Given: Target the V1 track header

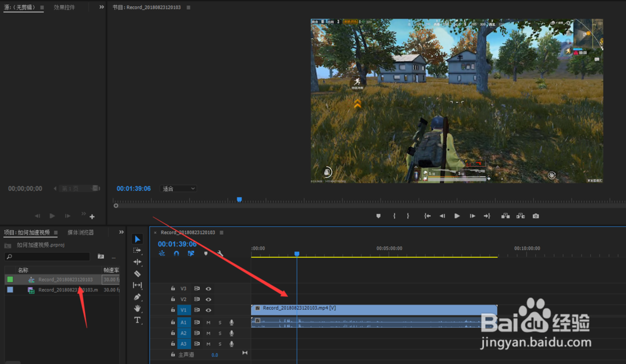Looking at the screenshot, I should point(183,310).
